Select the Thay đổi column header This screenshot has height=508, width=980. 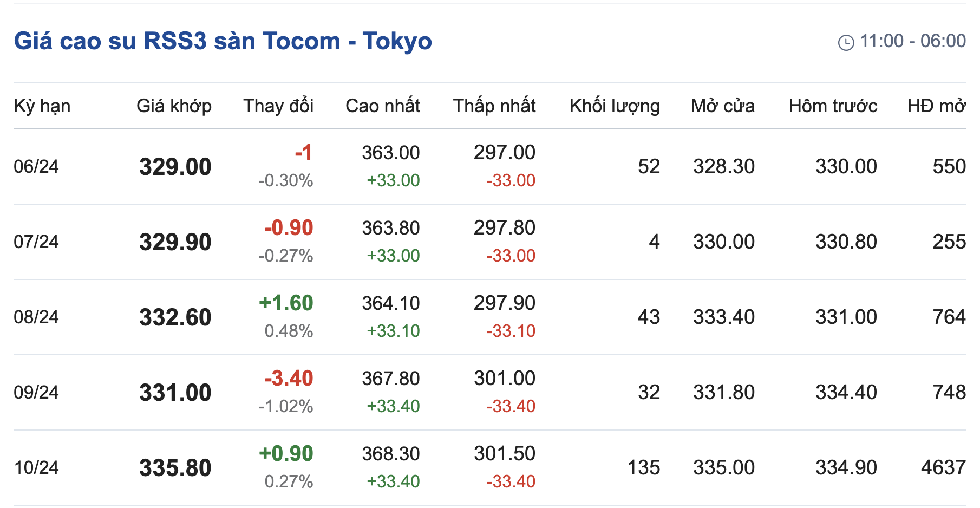(x=278, y=106)
